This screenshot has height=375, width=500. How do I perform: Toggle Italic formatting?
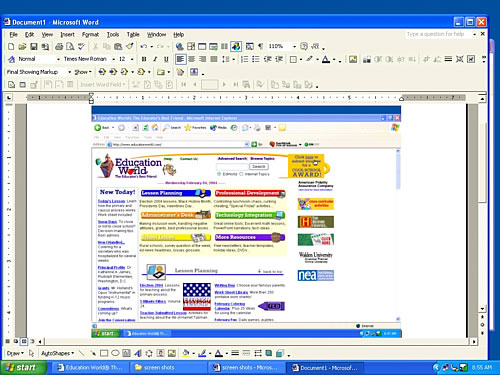point(155,59)
